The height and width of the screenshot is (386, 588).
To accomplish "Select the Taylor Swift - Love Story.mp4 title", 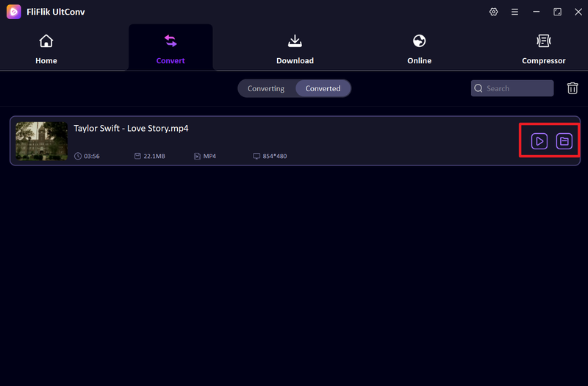I will pos(131,128).
